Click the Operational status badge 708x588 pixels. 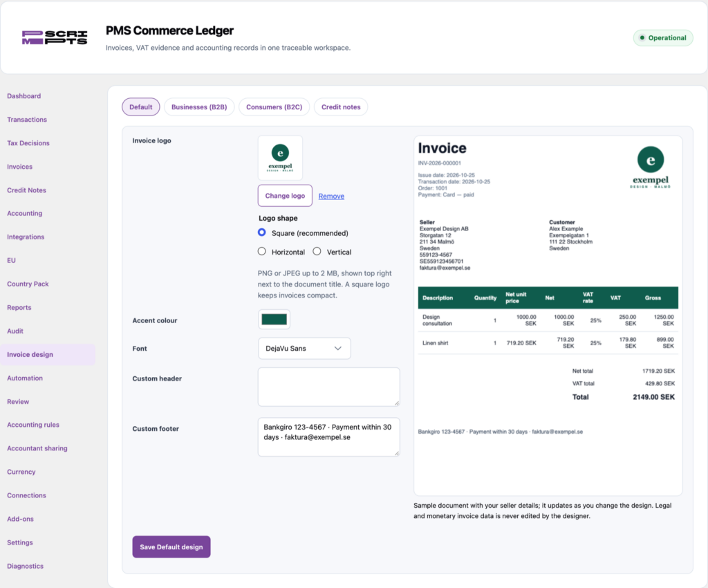[x=663, y=38]
